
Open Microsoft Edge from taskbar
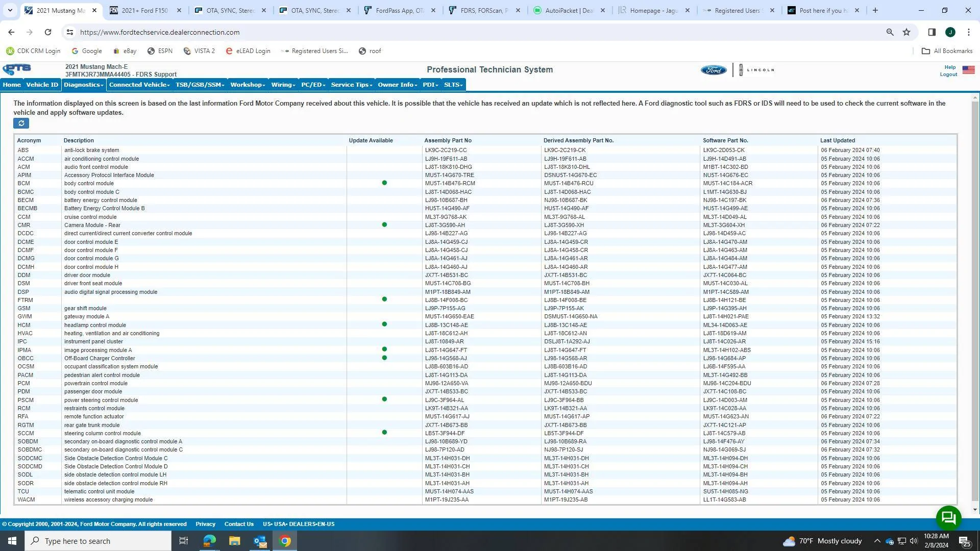(x=209, y=541)
